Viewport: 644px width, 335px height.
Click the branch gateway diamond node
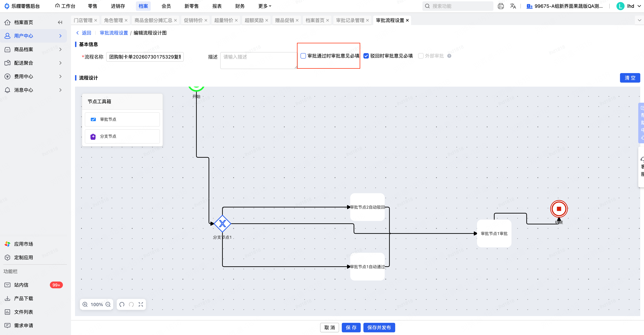tap(222, 223)
